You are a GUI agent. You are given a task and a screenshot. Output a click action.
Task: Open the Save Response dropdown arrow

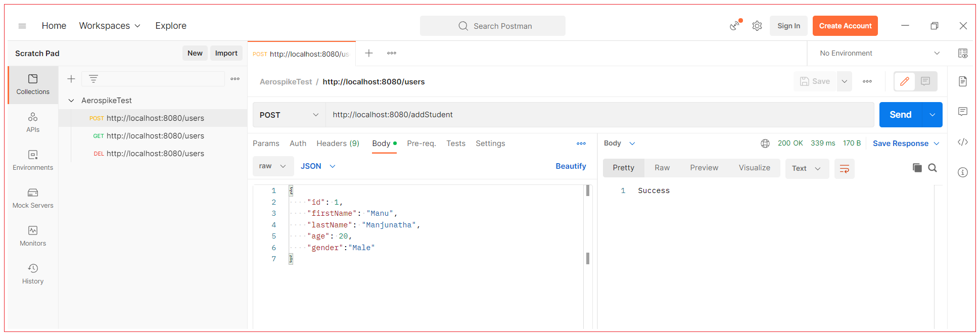tap(937, 143)
